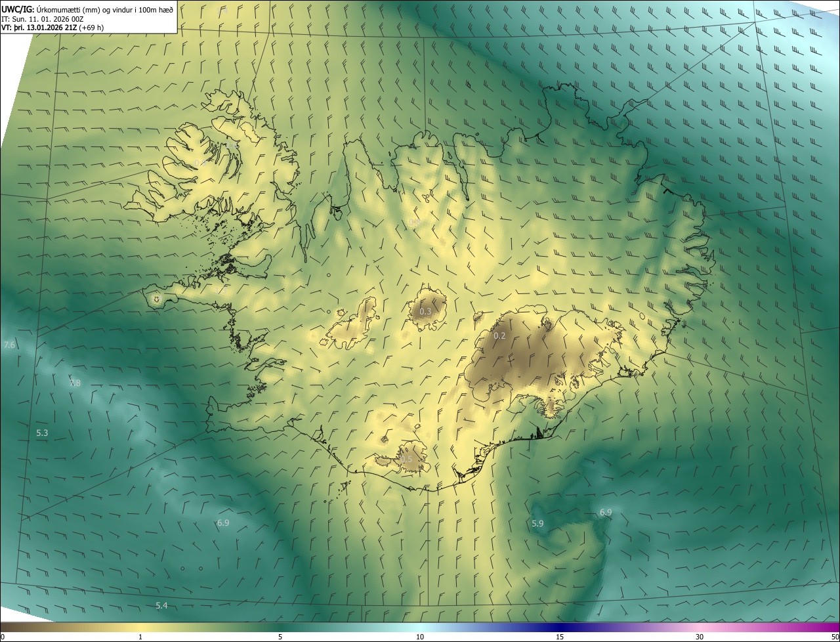Select the 0.8 value label in north Iceland

pos(414,223)
